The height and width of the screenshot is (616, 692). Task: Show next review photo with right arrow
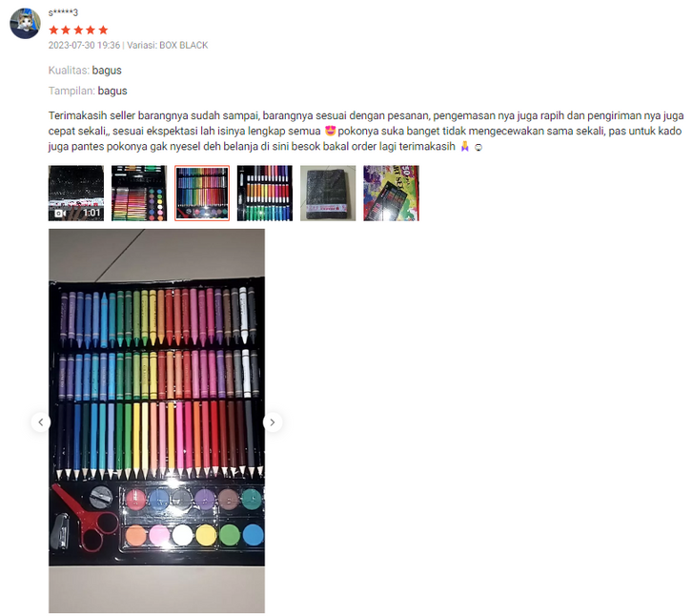pyautogui.click(x=273, y=422)
